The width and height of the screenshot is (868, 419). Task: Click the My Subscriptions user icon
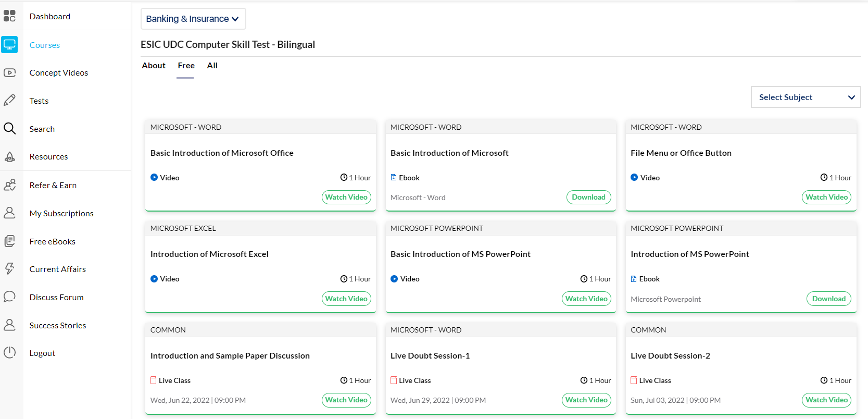pyautogui.click(x=9, y=213)
